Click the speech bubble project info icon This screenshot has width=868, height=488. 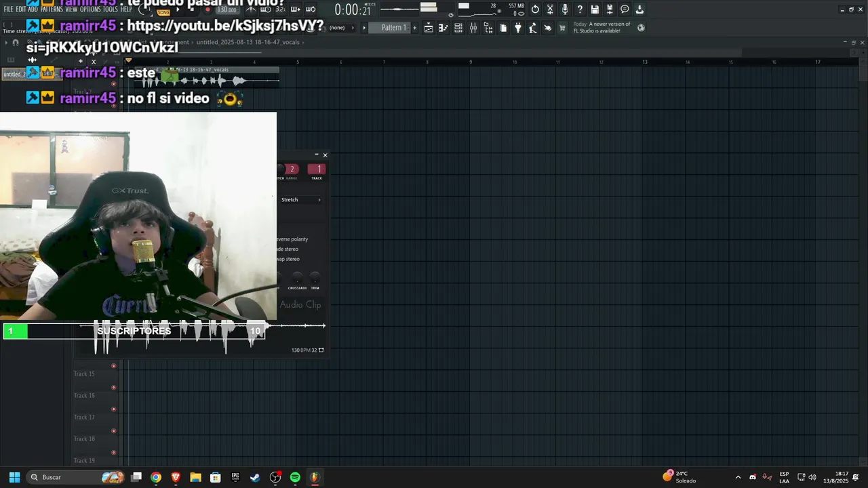(625, 9)
